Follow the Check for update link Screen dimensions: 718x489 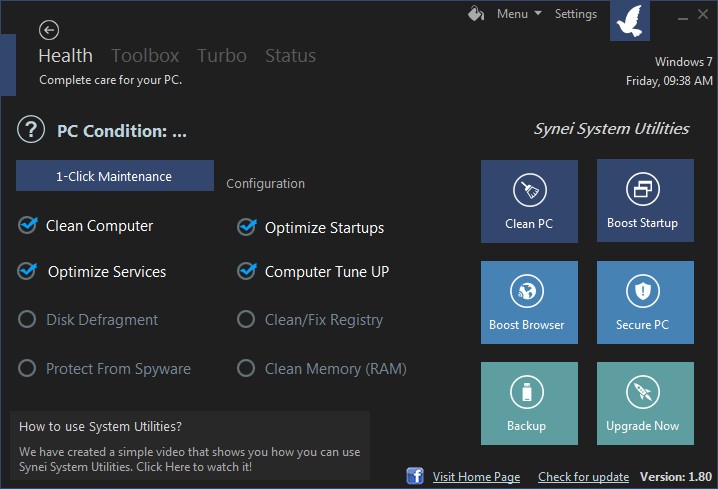click(583, 477)
